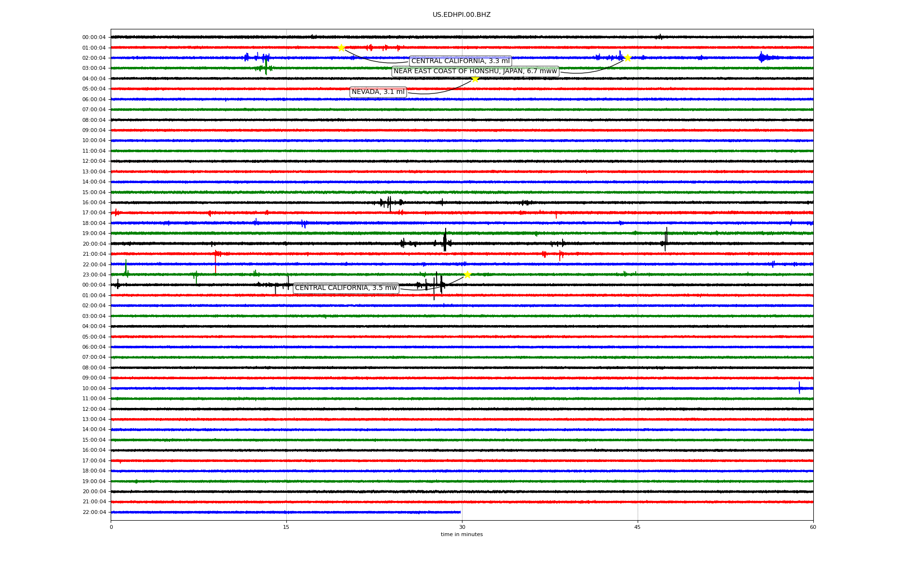Click the yellow star on the 23:00:04 trace
The width and height of the screenshot is (924, 578).
[467, 275]
